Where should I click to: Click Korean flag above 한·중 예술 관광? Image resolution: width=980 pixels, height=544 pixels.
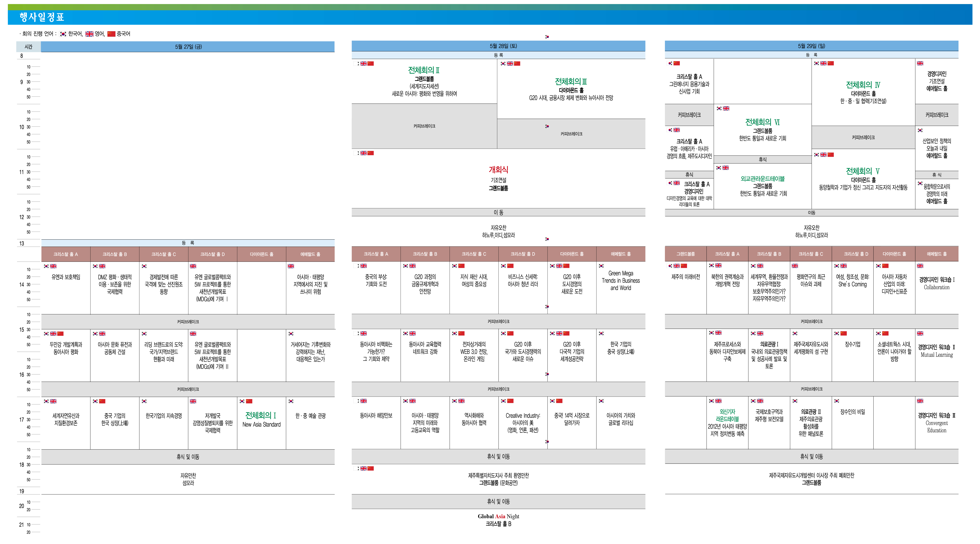coord(291,401)
